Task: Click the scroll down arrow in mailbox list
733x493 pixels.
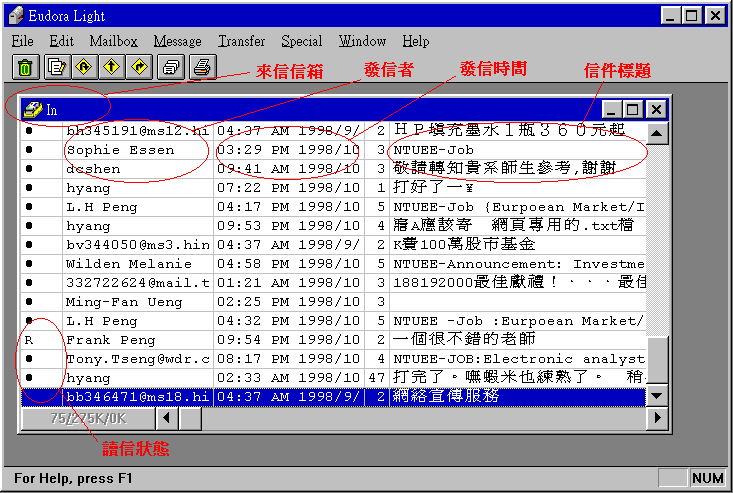Action: (x=657, y=396)
